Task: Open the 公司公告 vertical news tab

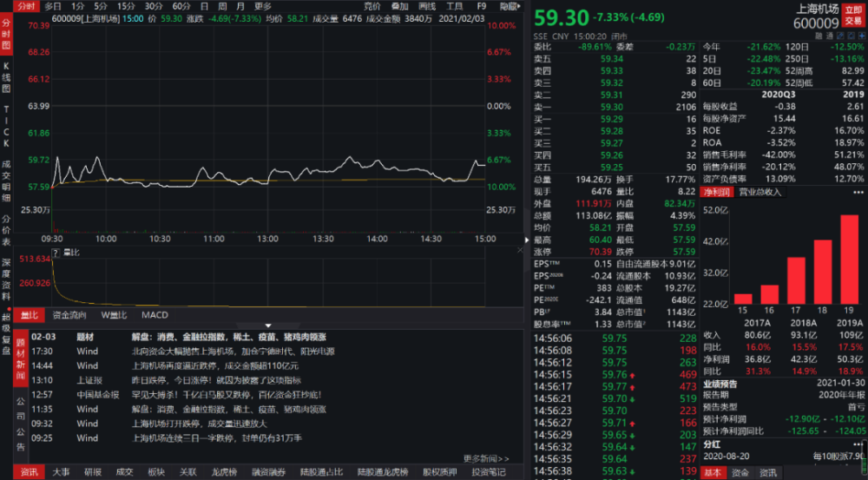Action: click(21, 424)
